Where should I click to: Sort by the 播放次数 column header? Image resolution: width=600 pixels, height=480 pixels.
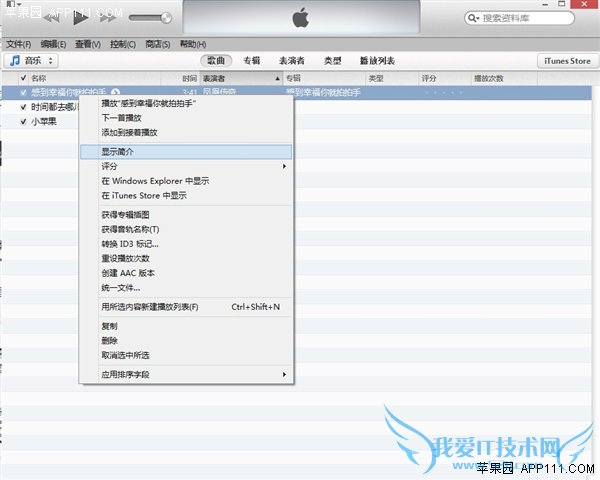(x=504, y=78)
